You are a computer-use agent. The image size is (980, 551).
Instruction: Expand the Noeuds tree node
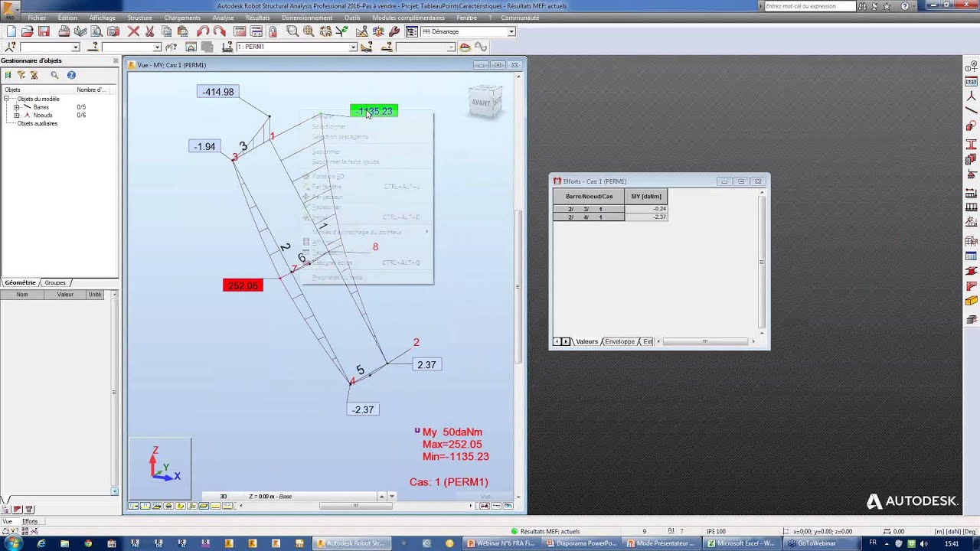tap(17, 116)
